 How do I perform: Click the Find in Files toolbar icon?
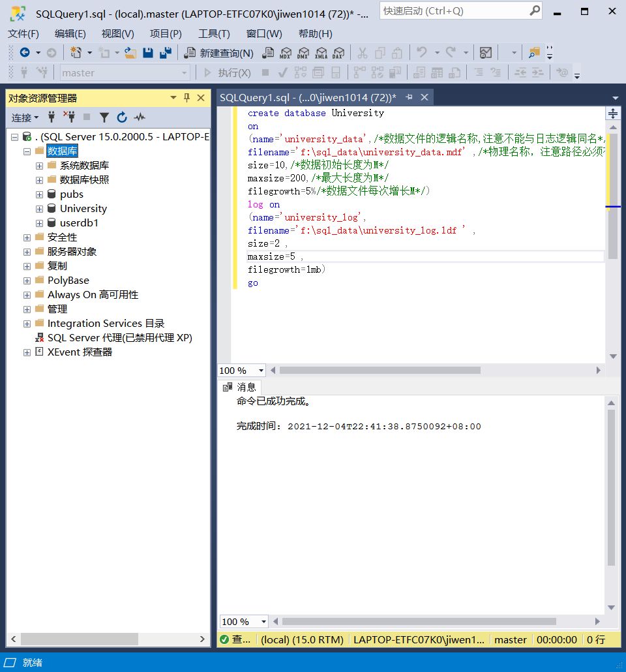pos(534,53)
